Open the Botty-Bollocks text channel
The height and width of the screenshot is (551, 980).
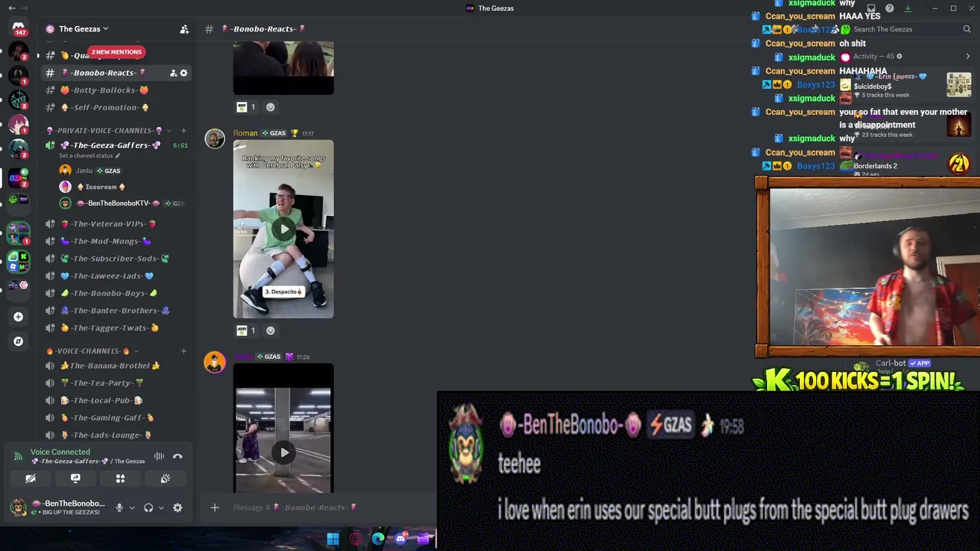(x=116, y=90)
